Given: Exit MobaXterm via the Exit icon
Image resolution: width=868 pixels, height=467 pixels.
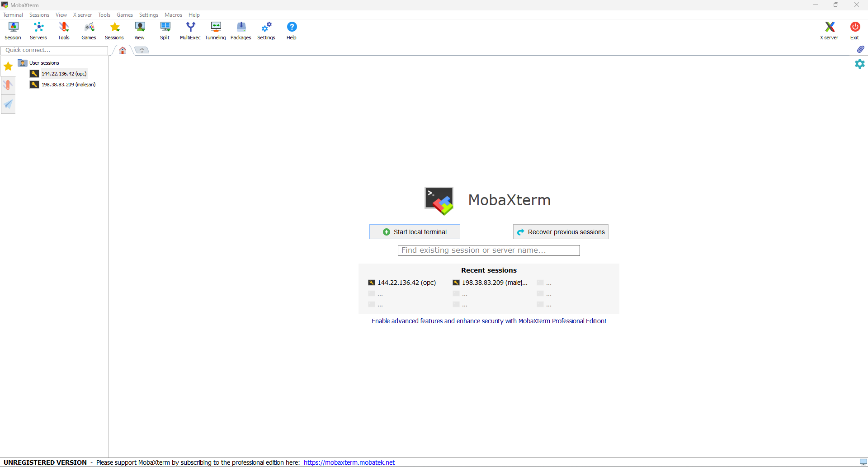Looking at the screenshot, I should pos(855,30).
